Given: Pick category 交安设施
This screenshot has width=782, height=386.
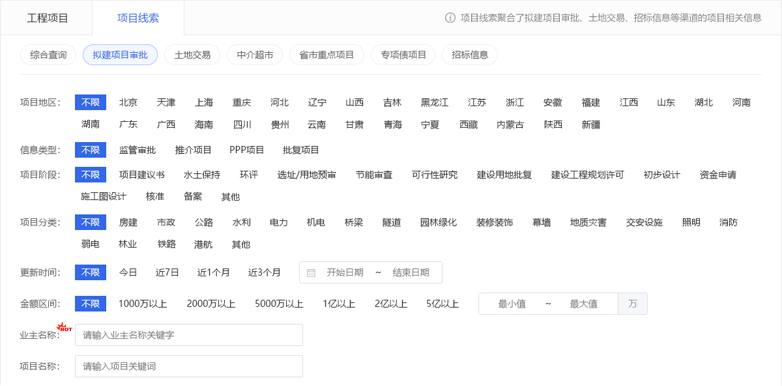Looking at the screenshot, I should pyautogui.click(x=644, y=222).
